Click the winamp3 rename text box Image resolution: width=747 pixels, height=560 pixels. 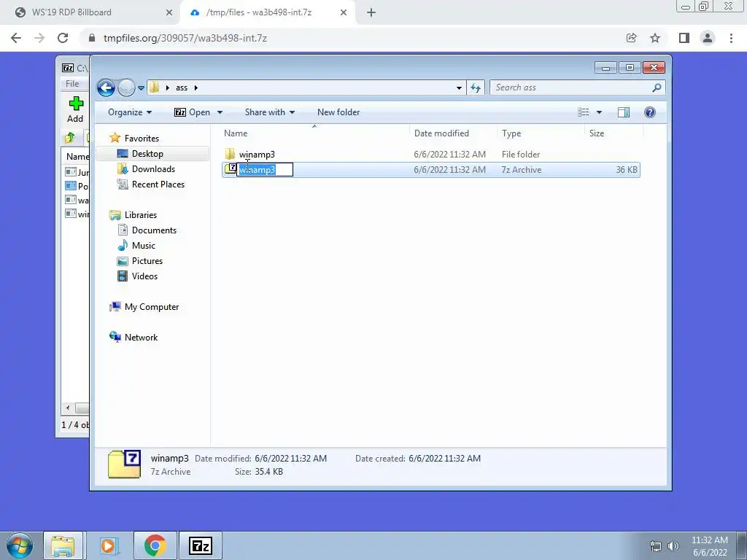[x=265, y=169]
